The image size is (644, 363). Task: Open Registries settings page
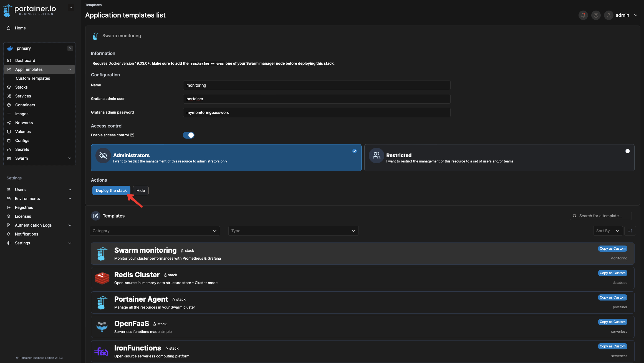(x=39, y=207)
